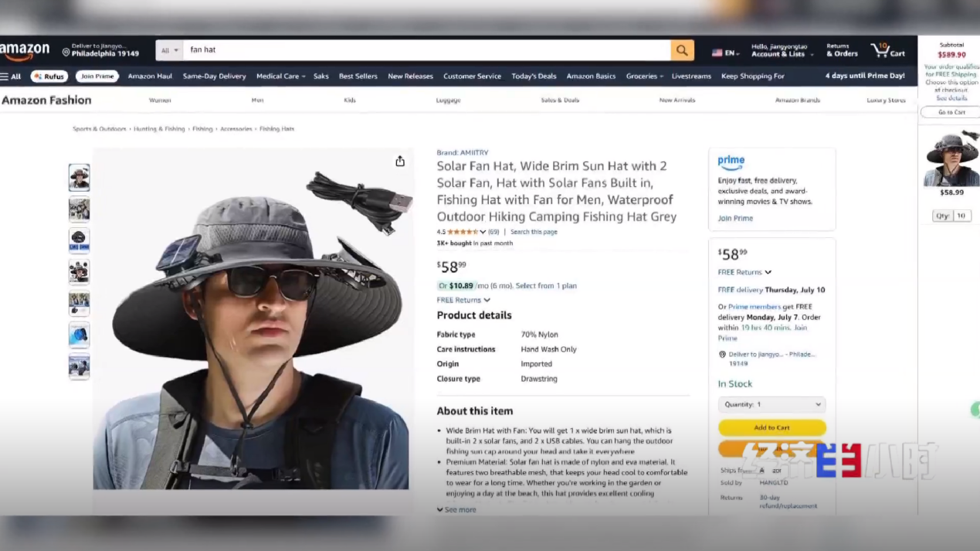Select the Women tab in Amazon Fashion
Viewport: 980px width, 551px height.
coord(160,100)
